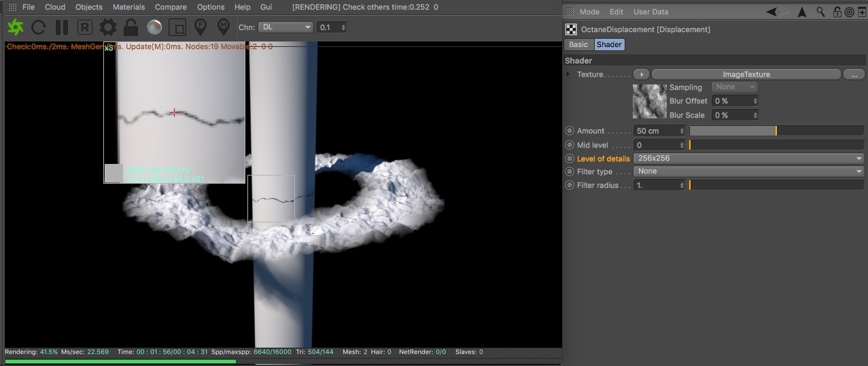Toggle the Level of details animation dot
This screenshot has height=366, width=868.
click(x=570, y=159)
